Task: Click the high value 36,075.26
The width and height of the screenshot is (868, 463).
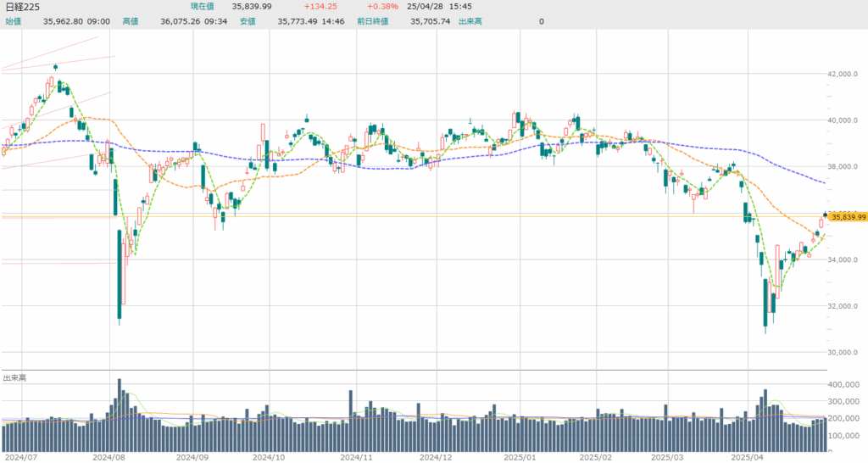Action: pos(180,21)
